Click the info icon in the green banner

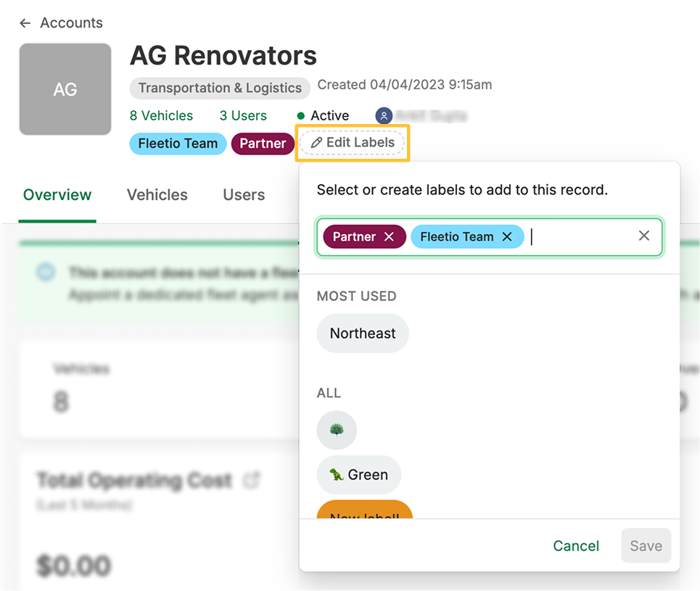tap(46, 273)
